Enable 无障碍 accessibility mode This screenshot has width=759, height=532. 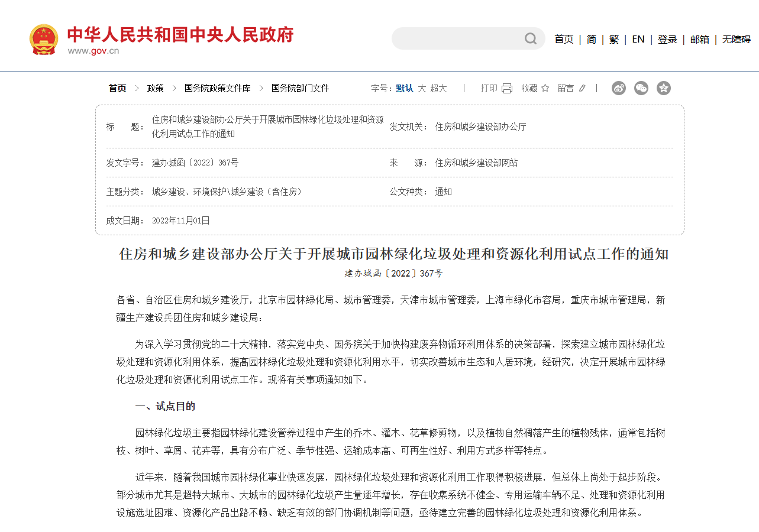pos(736,40)
